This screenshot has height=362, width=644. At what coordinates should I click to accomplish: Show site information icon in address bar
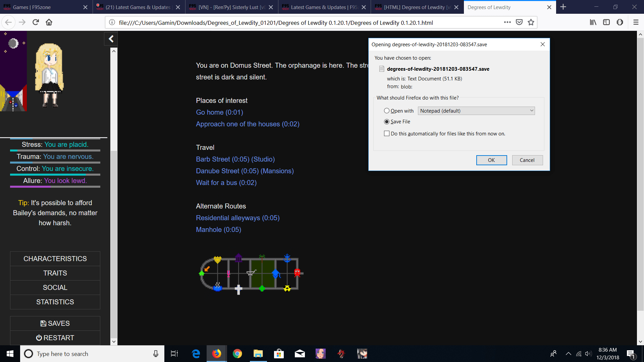click(112, 22)
